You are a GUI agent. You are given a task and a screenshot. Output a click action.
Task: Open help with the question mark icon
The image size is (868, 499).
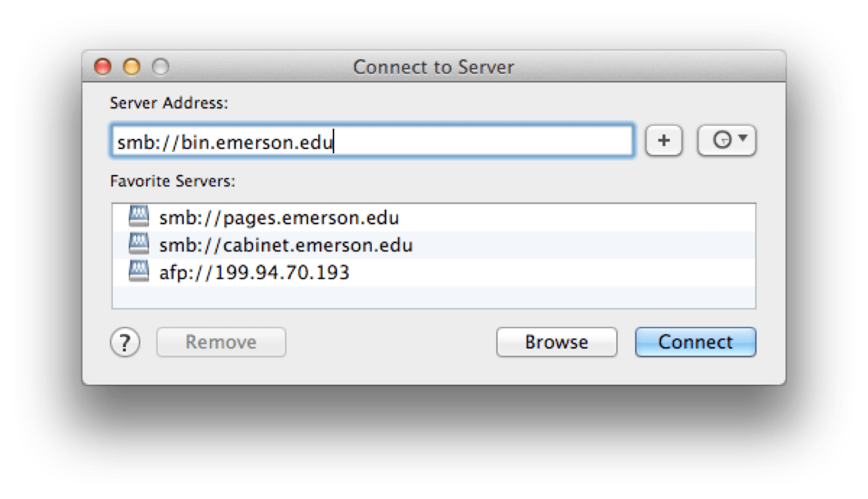(126, 342)
